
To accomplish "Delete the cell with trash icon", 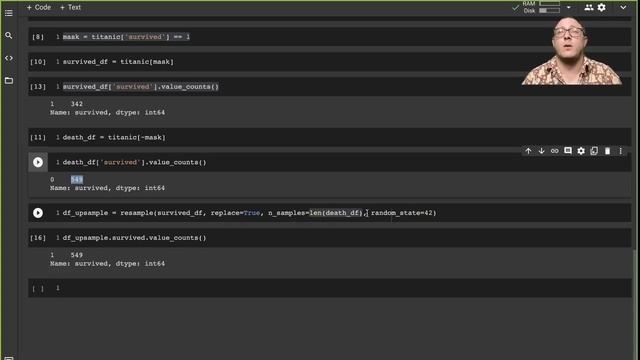I will (x=607, y=151).
